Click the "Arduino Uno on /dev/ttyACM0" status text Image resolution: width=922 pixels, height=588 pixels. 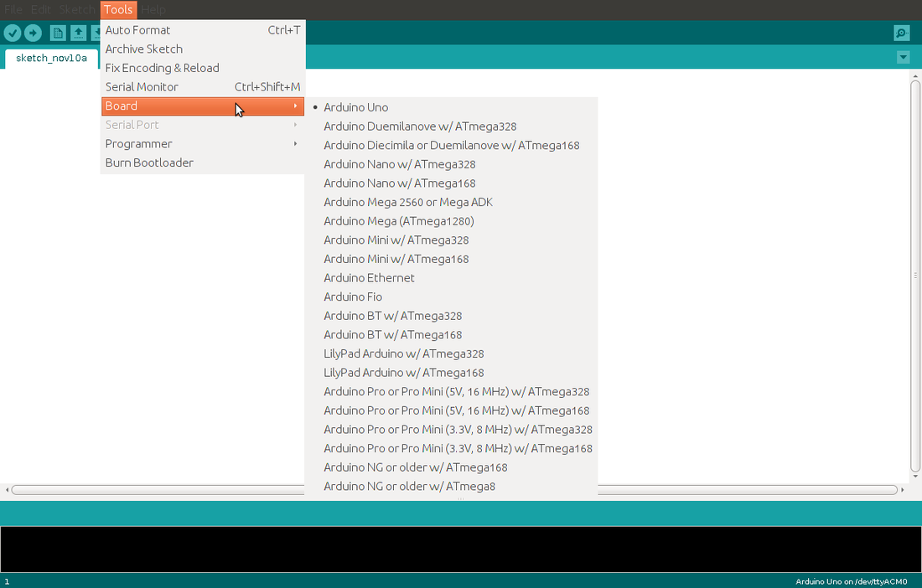[852, 581]
